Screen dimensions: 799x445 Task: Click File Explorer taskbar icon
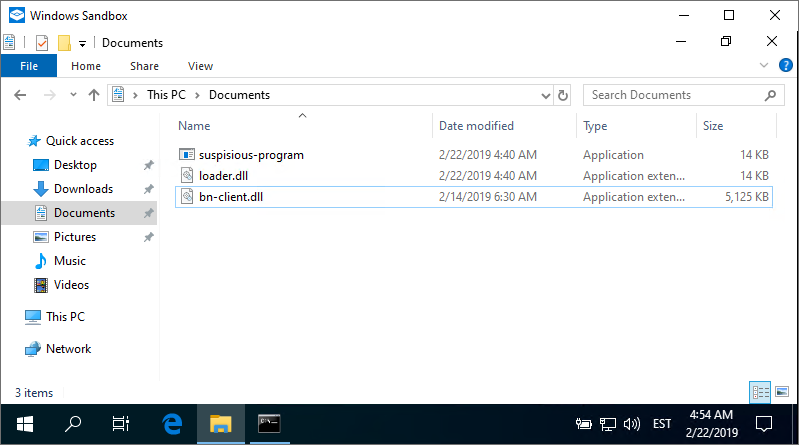tap(221, 424)
